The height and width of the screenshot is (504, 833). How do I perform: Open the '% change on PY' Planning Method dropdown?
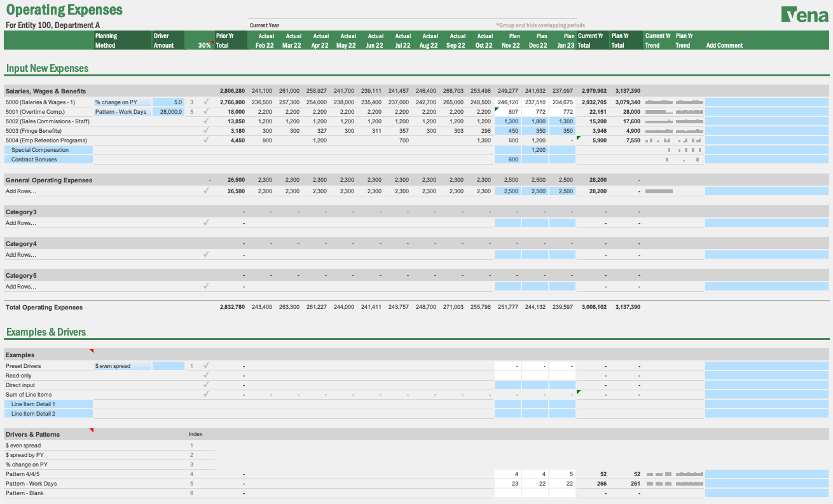click(122, 102)
